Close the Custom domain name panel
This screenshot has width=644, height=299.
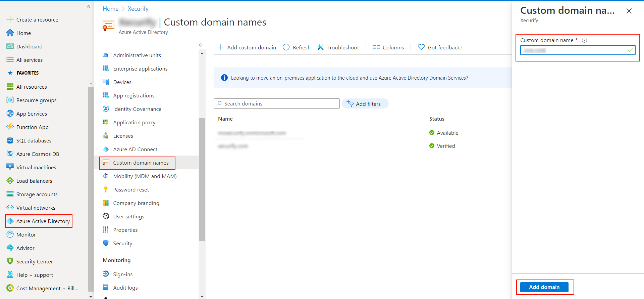click(x=629, y=11)
